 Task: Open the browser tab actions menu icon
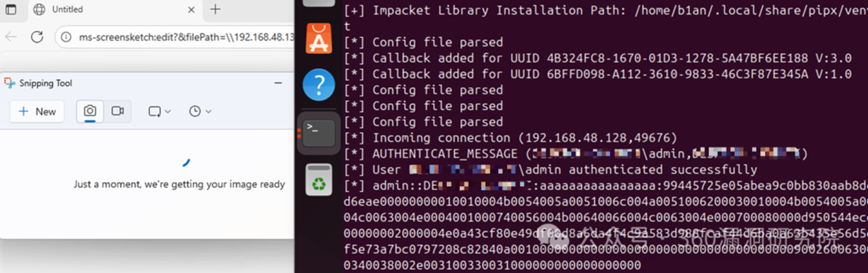point(11,9)
